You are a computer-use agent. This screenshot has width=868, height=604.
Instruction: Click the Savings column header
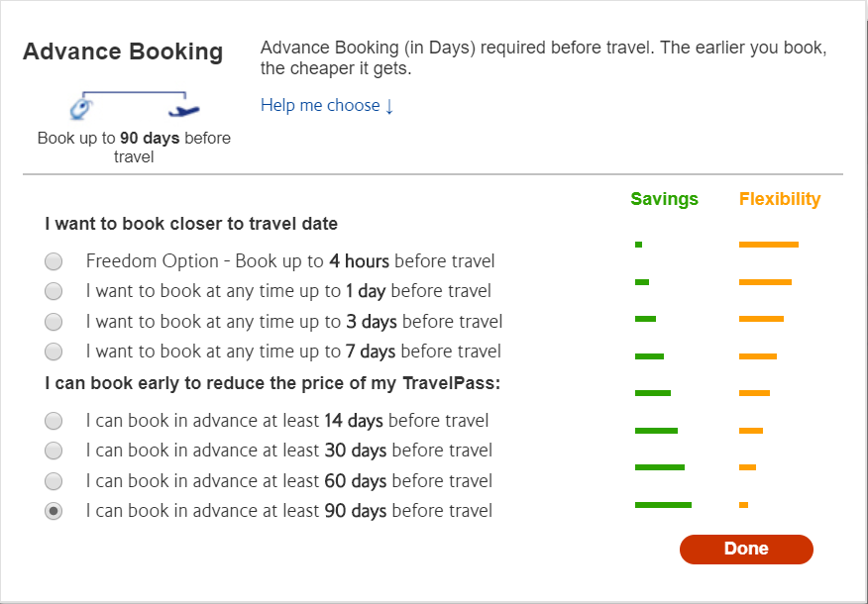664,199
